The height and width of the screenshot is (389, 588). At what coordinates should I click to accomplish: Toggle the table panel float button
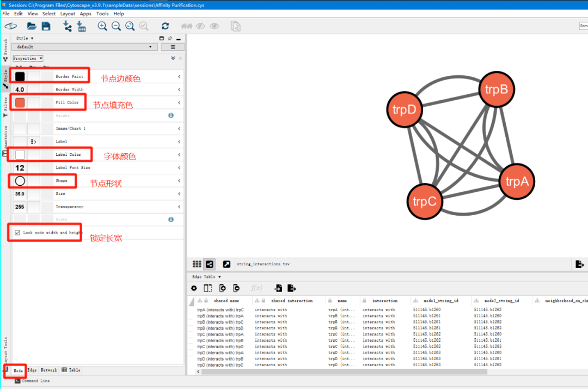pyautogui.click(x=226, y=264)
